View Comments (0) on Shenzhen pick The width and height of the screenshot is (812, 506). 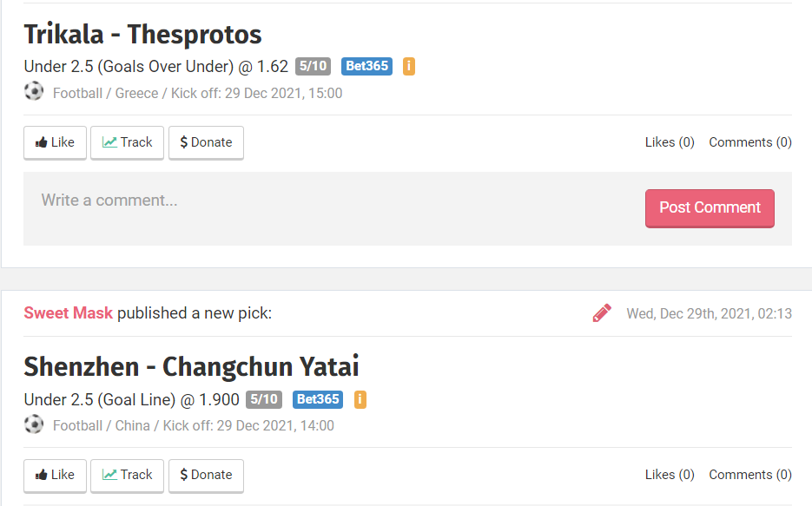[750, 475]
